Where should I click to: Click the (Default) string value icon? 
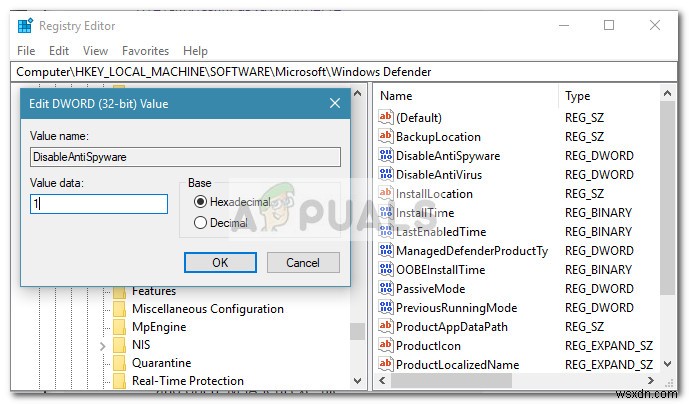(x=385, y=117)
